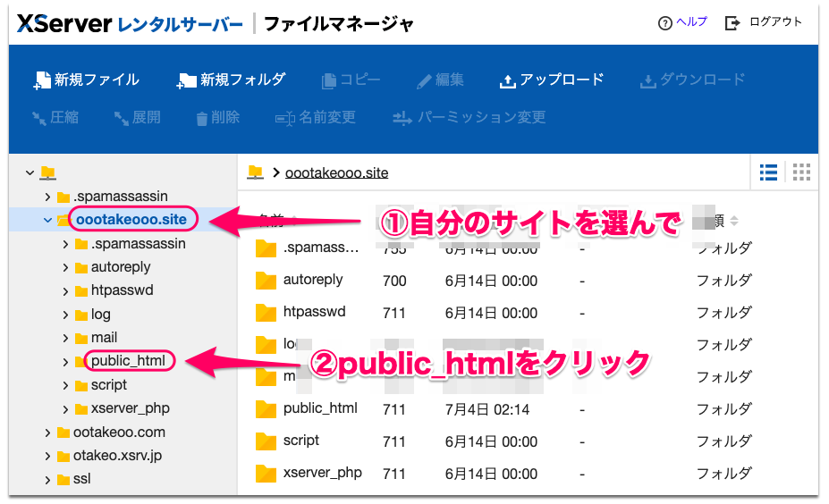The width and height of the screenshot is (829, 504).
Task: Expand the autoreply tree node
Action: tap(65, 267)
